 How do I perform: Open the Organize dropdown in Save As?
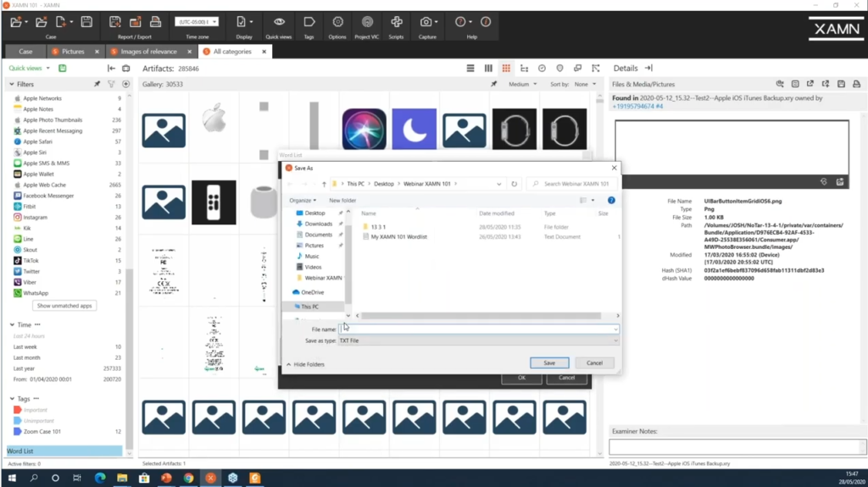pos(303,201)
